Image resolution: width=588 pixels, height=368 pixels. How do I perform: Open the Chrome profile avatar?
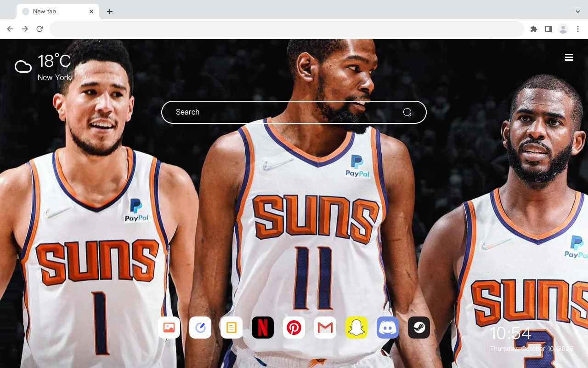pyautogui.click(x=563, y=29)
